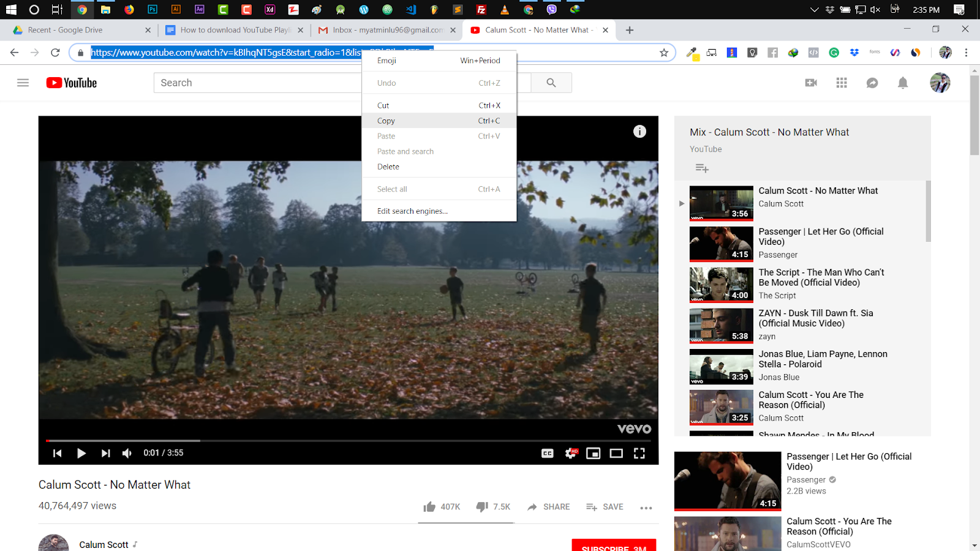Open the create video camera icon

[811, 83]
